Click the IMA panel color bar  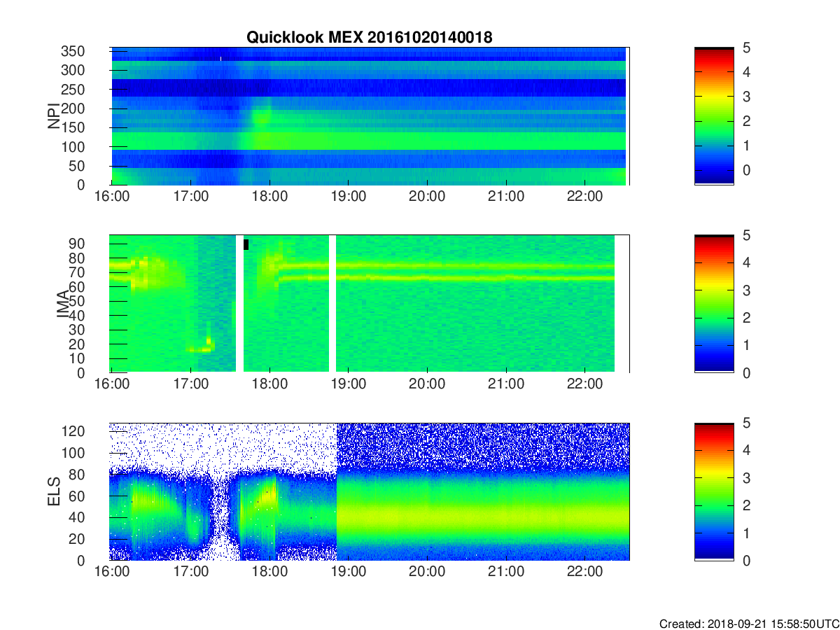coord(714,304)
